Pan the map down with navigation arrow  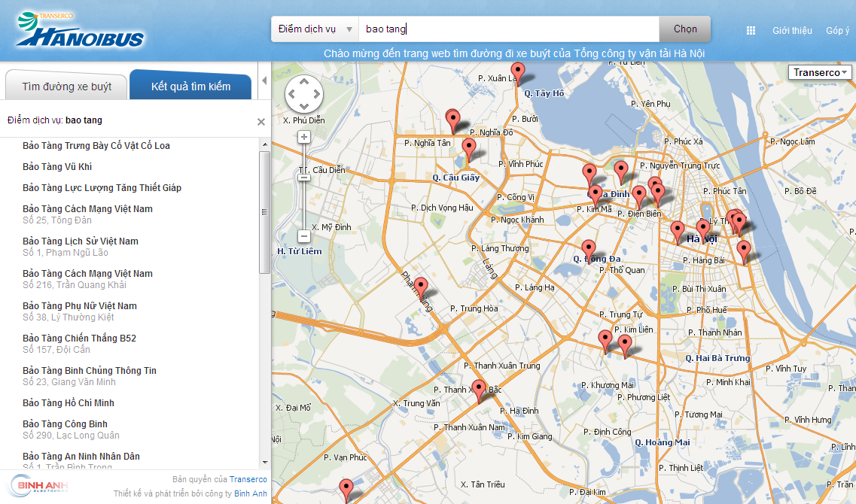(304, 106)
